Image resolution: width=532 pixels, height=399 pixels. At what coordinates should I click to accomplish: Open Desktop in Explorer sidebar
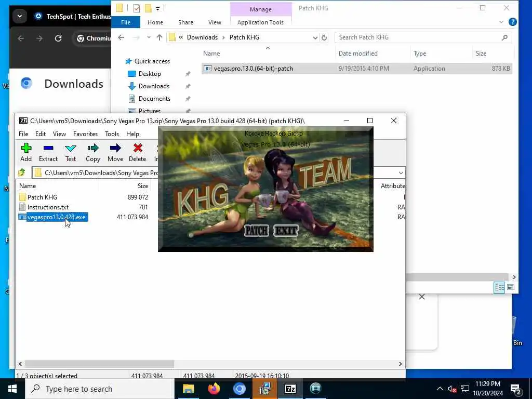150,74
